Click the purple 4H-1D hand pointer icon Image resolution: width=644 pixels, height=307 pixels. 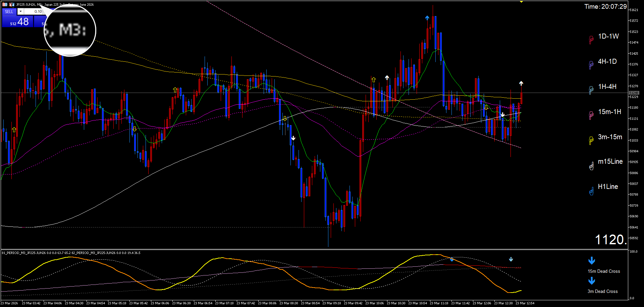[x=591, y=65]
